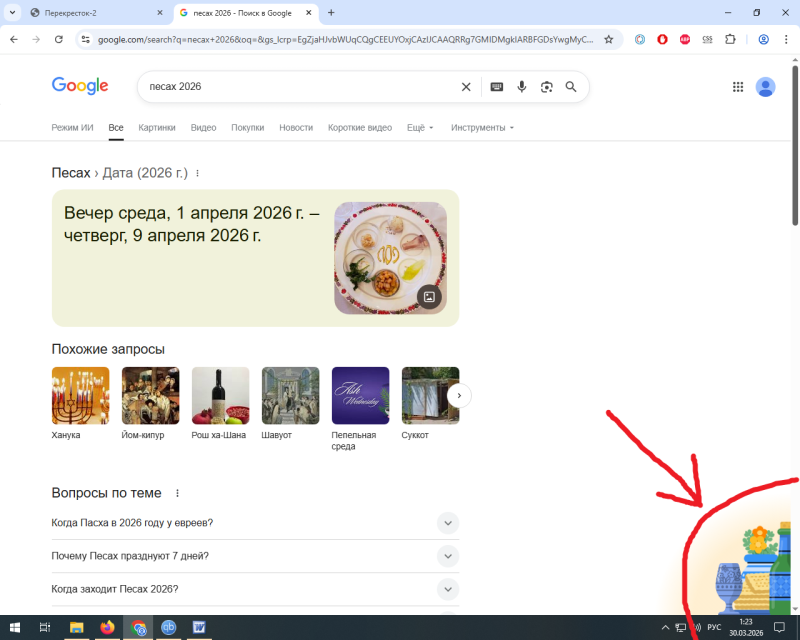Open the "Инструменты" dropdown
Screen dimensions: 800x640
(x=482, y=128)
